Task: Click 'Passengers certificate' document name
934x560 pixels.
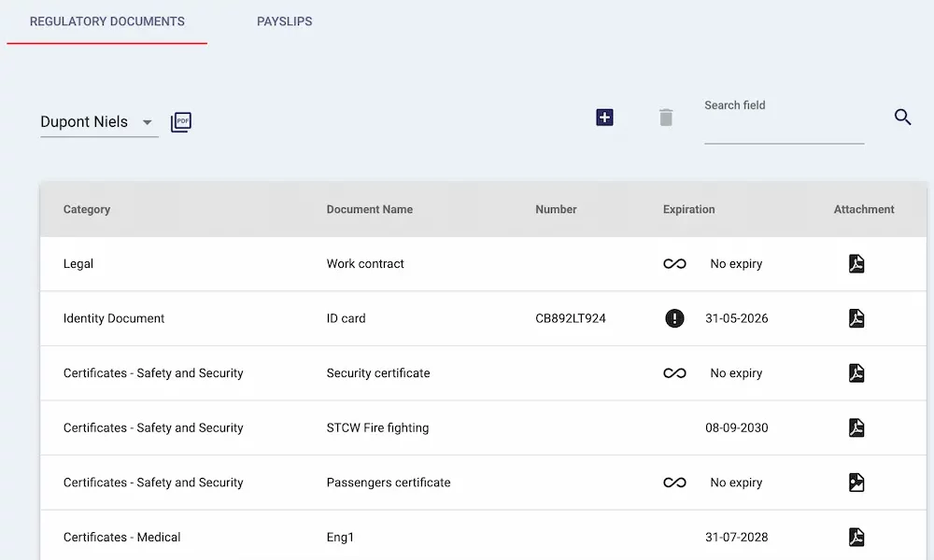Action: 389,483
